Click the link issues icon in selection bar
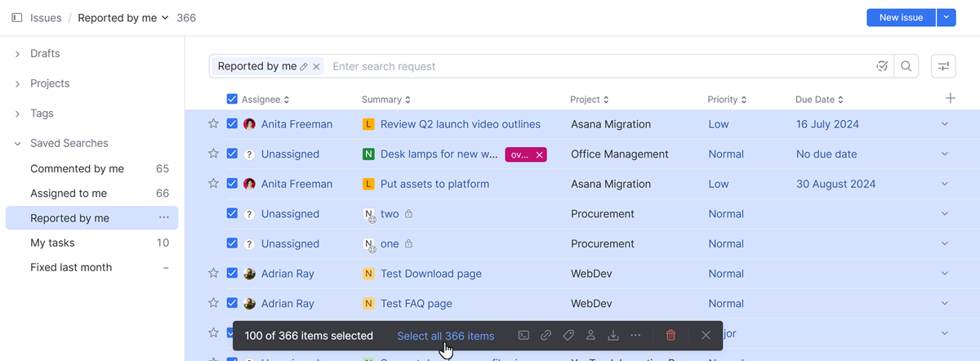Viewport: 980px width, 361px height. tap(546, 336)
